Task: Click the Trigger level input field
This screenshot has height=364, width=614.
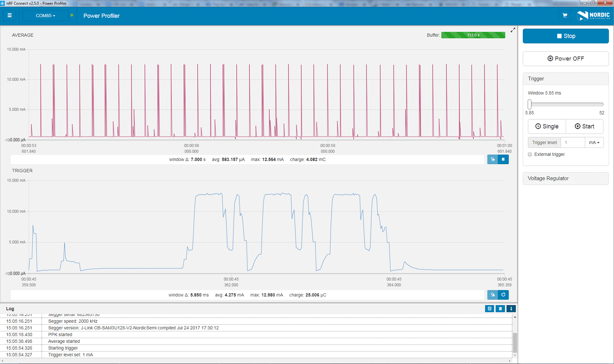Action: pos(573,142)
